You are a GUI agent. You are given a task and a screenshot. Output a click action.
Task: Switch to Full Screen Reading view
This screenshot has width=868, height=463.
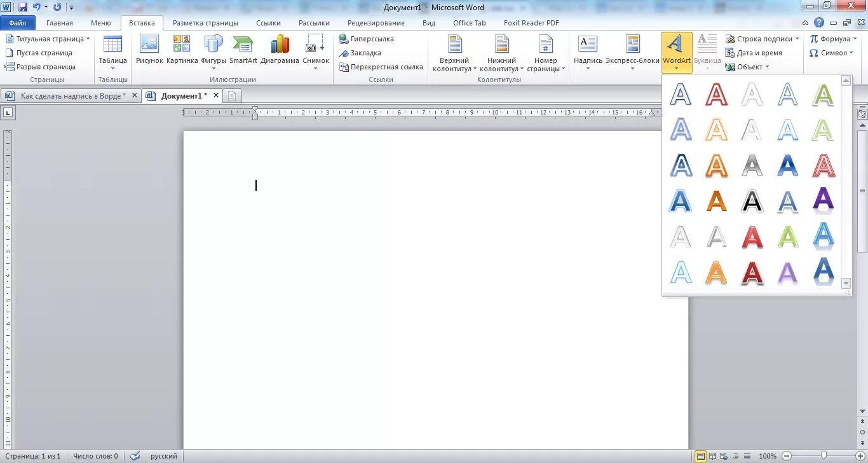tap(713, 456)
